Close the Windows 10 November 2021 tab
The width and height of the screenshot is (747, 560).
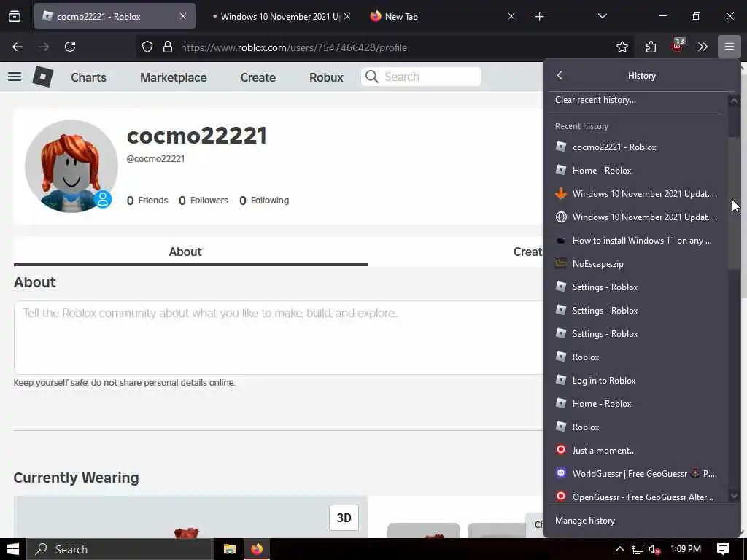pyautogui.click(x=347, y=16)
